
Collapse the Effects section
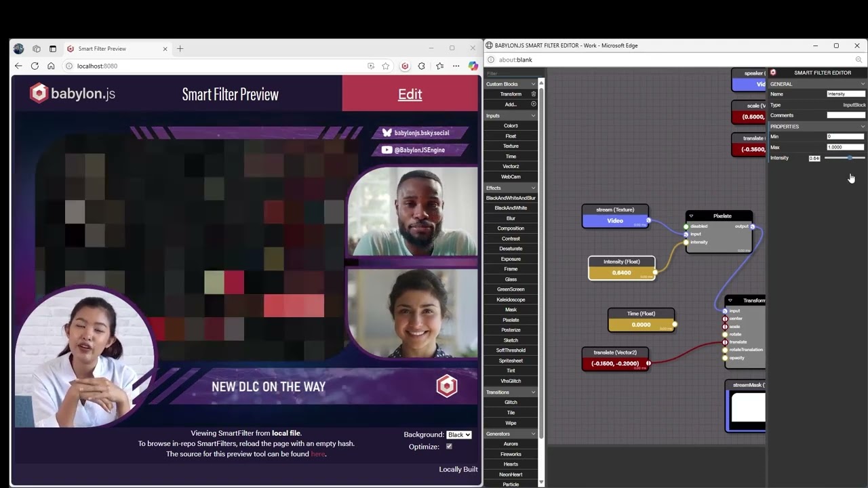533,188
